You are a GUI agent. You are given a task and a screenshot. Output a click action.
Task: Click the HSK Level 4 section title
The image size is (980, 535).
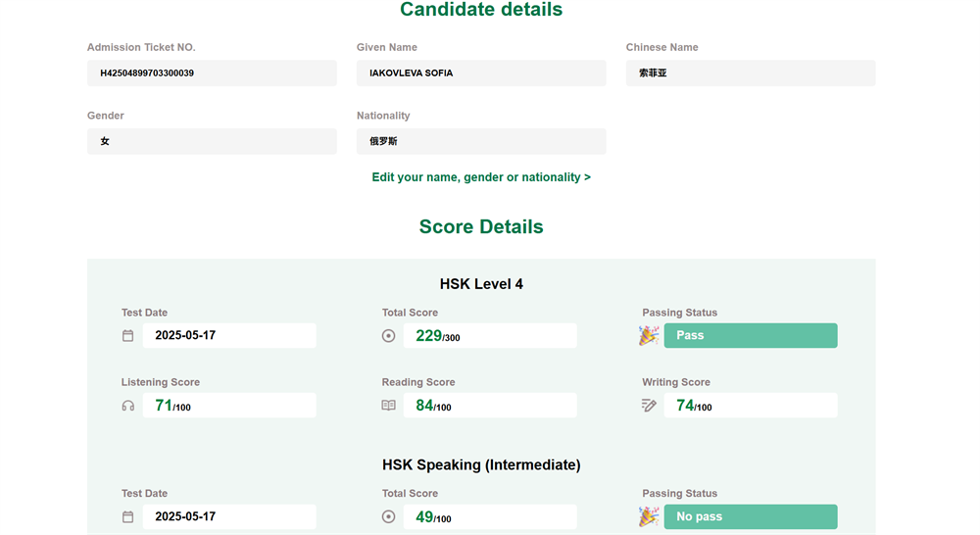pos(481,284)
